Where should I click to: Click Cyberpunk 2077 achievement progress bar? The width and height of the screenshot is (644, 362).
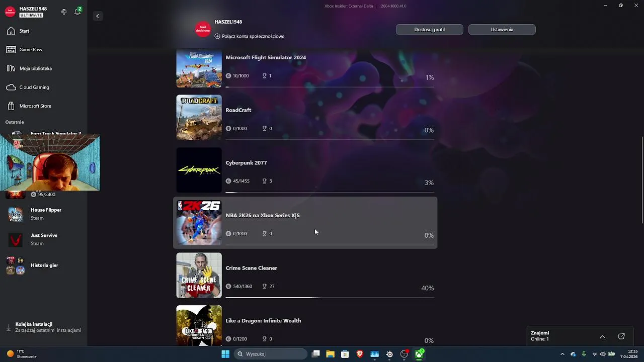click(330, 192)
